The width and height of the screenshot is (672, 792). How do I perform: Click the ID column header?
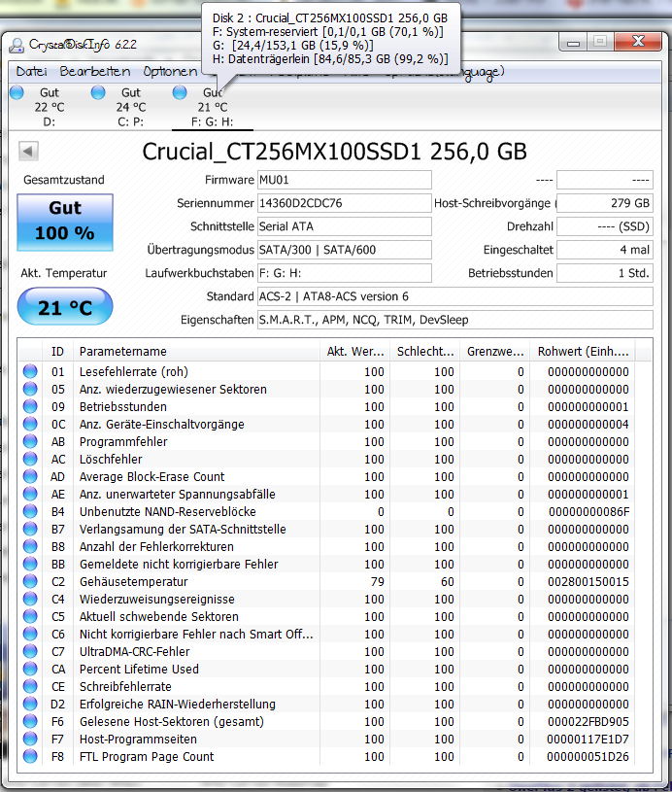[x=57, y=351]
